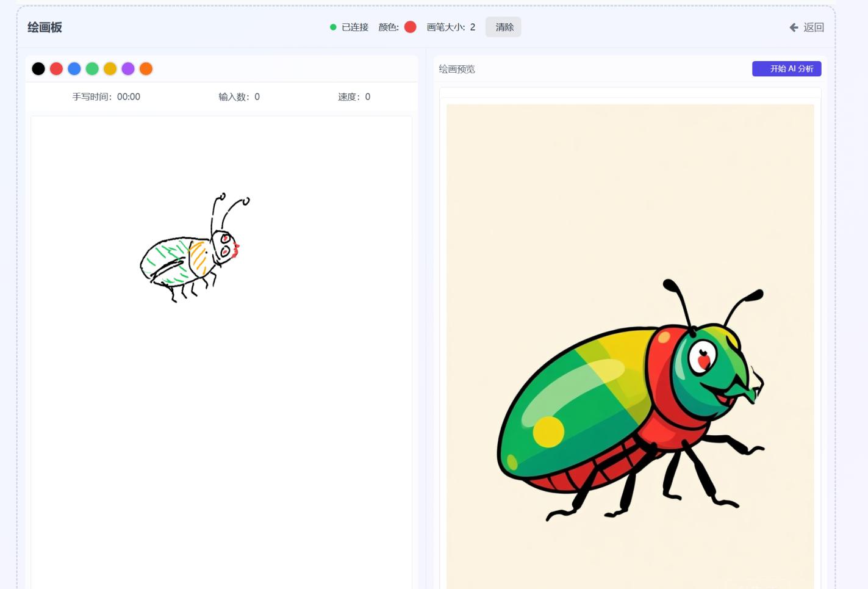Image resolution: width=868 pixels, height=589 pixels.
Task: Click the 速度 statistic display
Action: click(354, 96)
